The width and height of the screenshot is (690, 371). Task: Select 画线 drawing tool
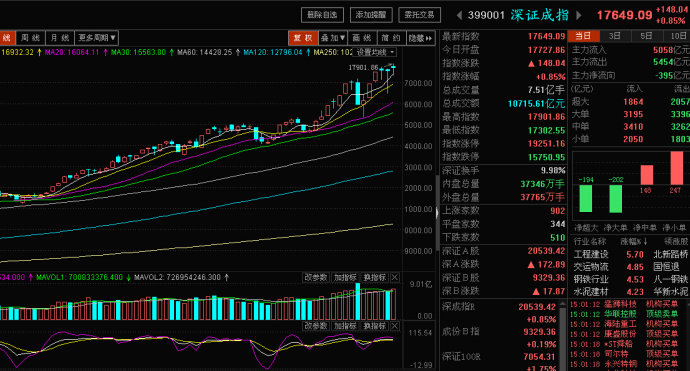click(362, 38)
